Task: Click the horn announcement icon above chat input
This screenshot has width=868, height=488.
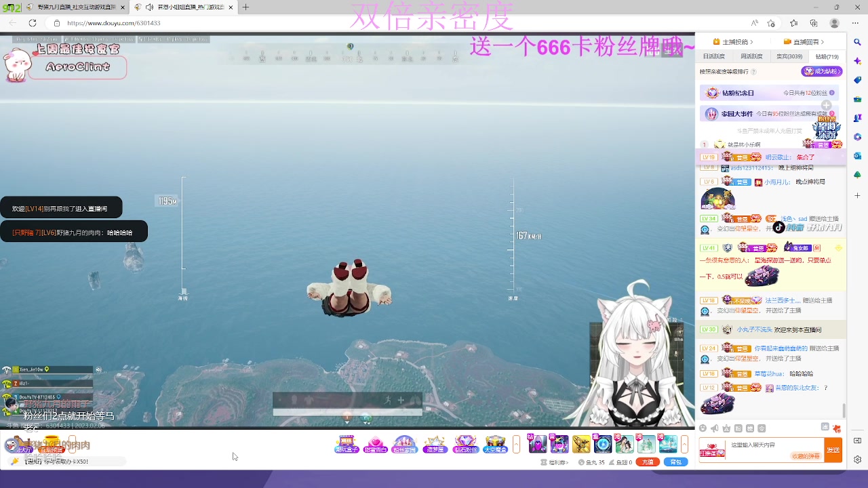Action: pyautogui.click(x=714, y=428)
